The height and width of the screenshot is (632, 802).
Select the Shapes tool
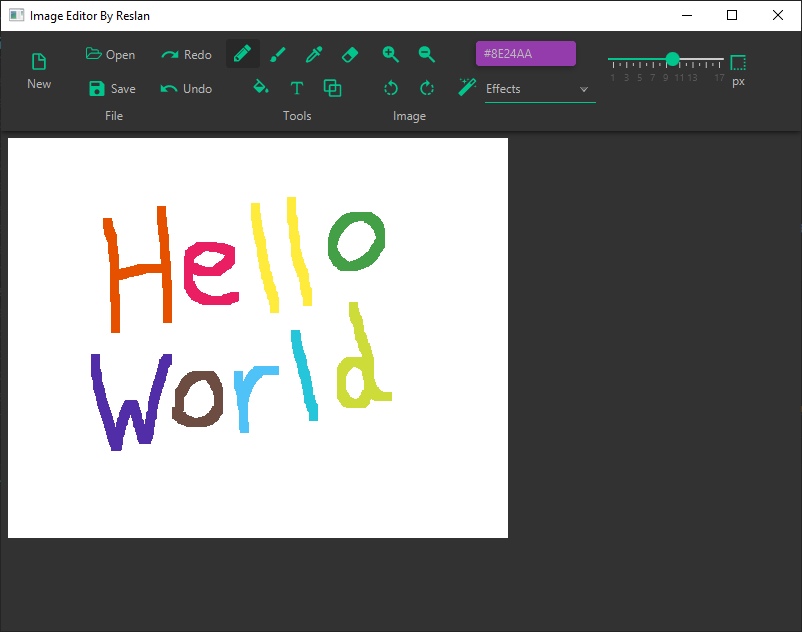point(333,87)
